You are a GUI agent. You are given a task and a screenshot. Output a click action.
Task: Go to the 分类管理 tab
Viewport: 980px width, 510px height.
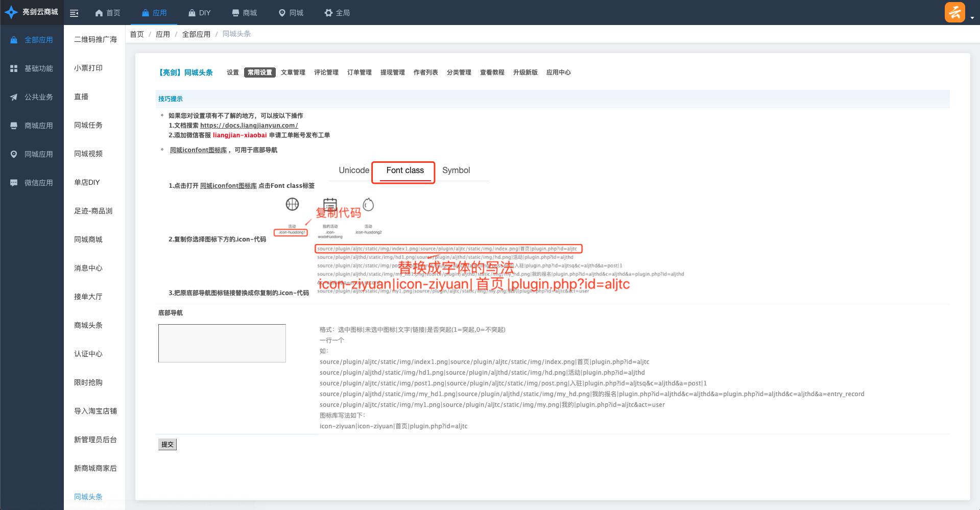[459, 72]
